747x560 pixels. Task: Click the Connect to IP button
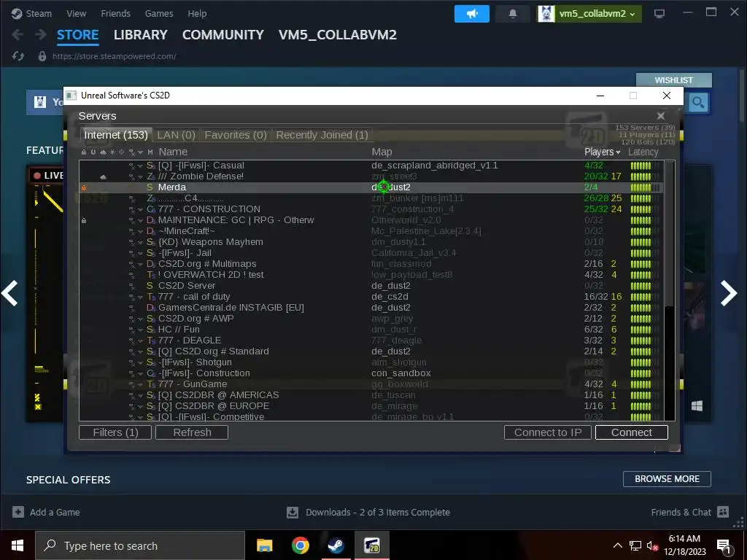click(x=548, y=432)
